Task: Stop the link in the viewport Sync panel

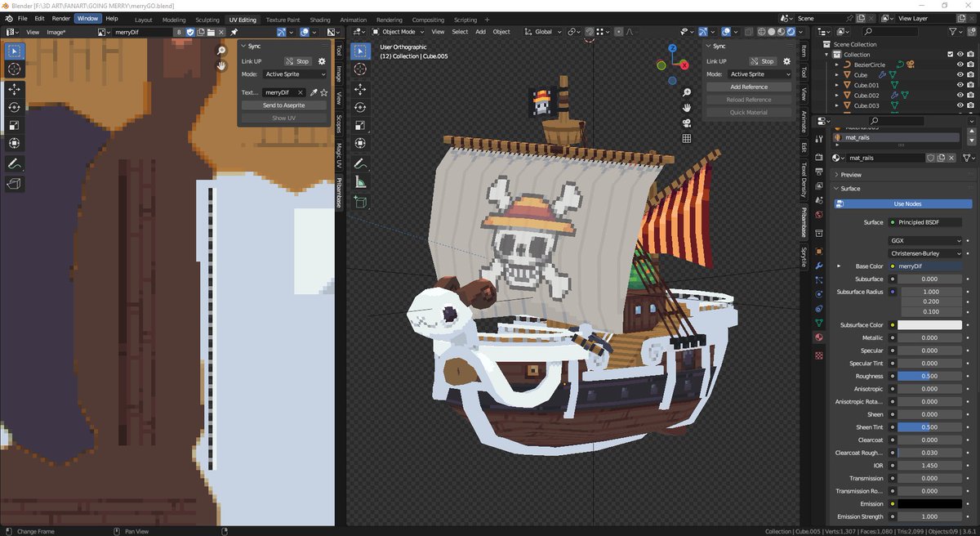Action: tap(763, 61)
